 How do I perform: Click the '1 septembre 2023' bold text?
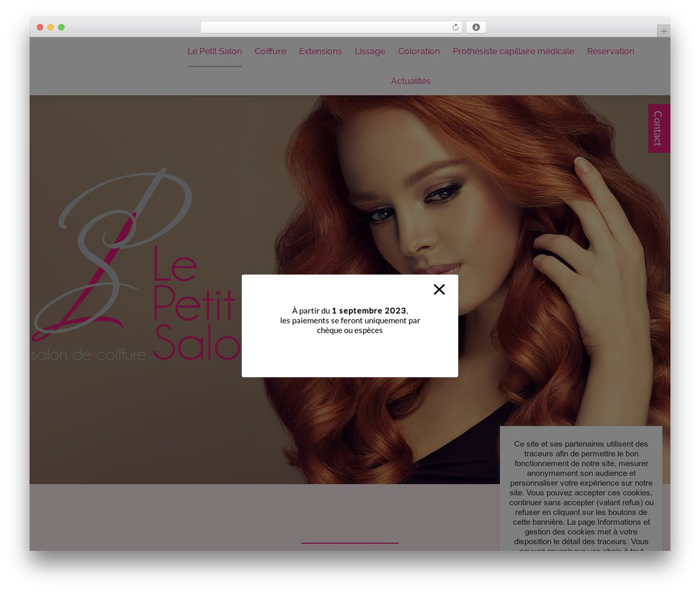369,311
